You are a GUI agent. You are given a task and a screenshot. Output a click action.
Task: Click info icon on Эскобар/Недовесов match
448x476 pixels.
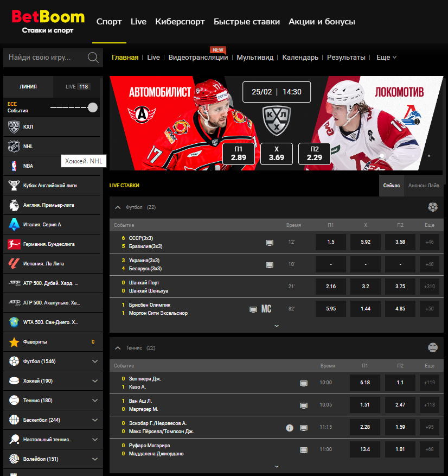pyautogui.click(x=290, y=428)
